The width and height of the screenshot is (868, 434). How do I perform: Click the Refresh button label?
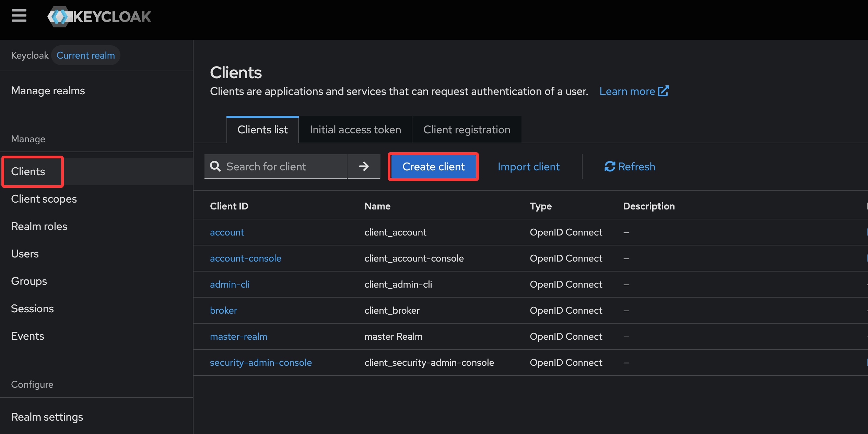636,167
